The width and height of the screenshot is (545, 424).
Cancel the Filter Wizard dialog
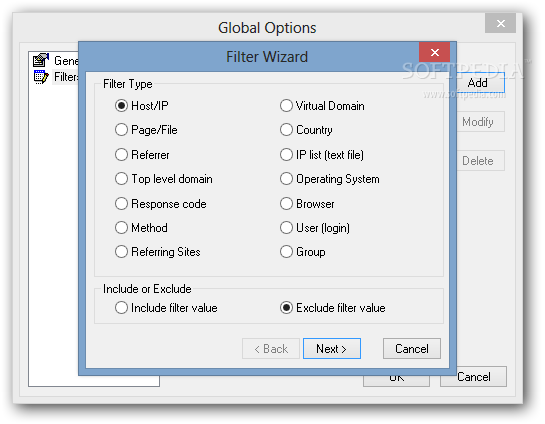(x=412, y=349)
